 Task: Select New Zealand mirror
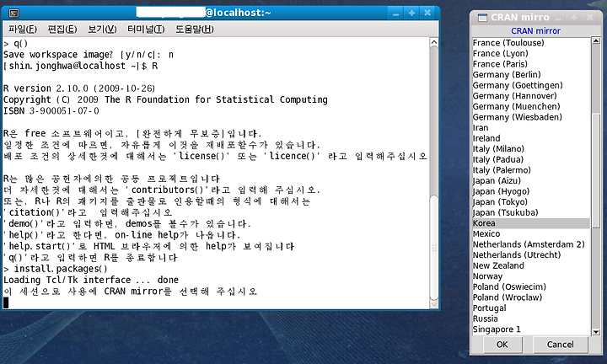[x=531, y=265]
